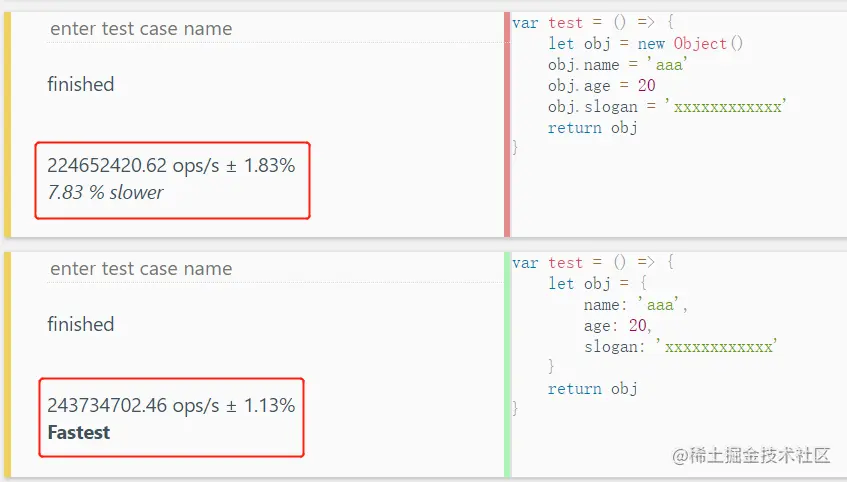The width and height of the screenshot is (847, 482).
Task: Click the 'let obj = new Object()' code line
Action: point(646,43)
